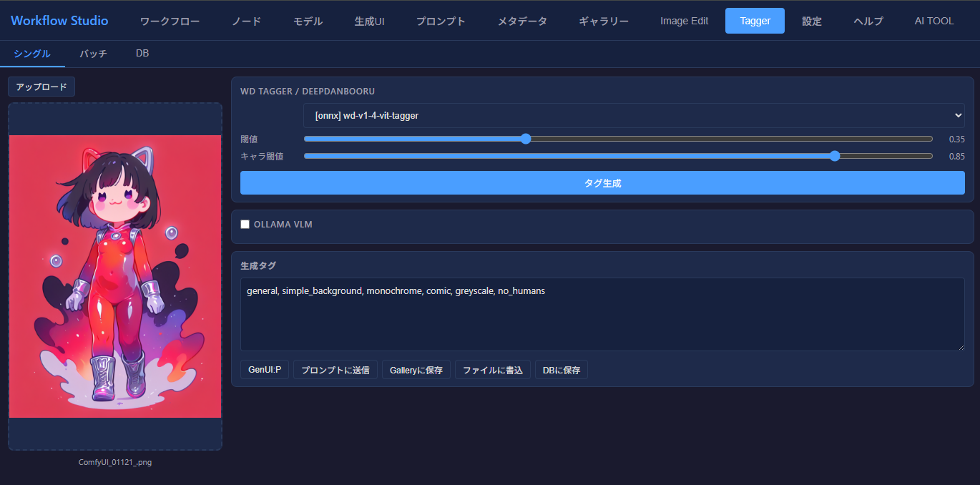Click the タグ生成 button

pos(602,183)
